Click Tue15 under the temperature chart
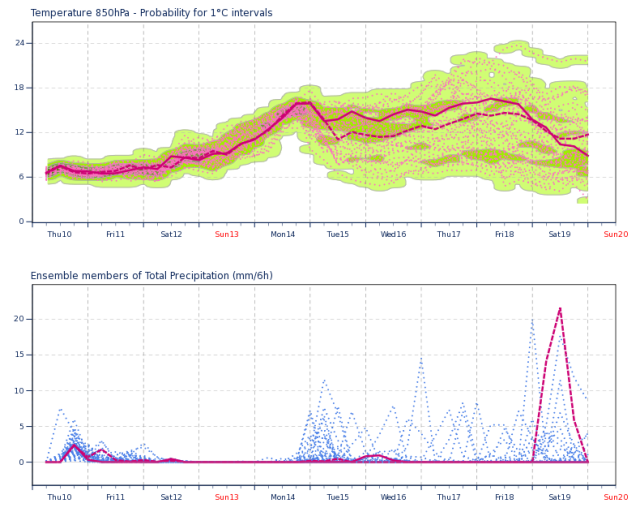This screenshot has width=640, height=512. pos(338,234)
